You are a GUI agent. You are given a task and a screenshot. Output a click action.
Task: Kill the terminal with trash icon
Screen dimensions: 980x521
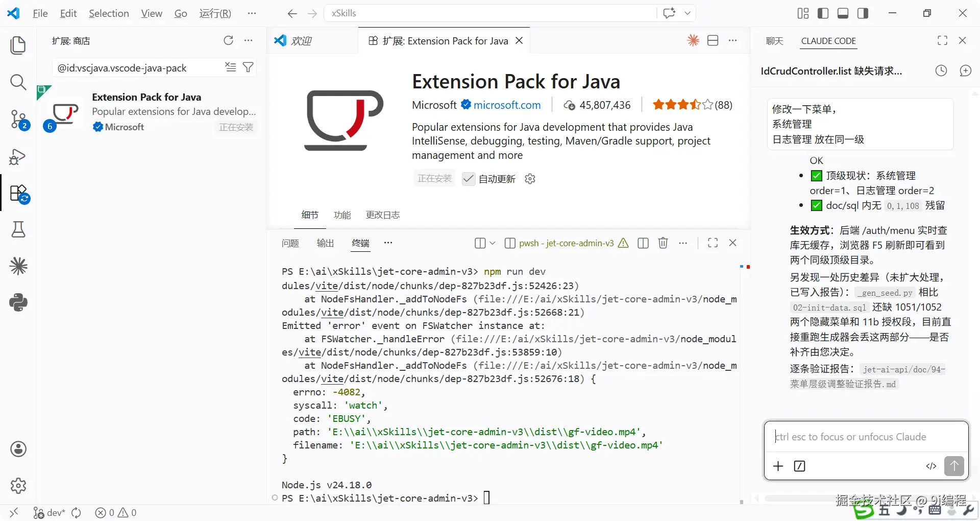coord(663,243)
